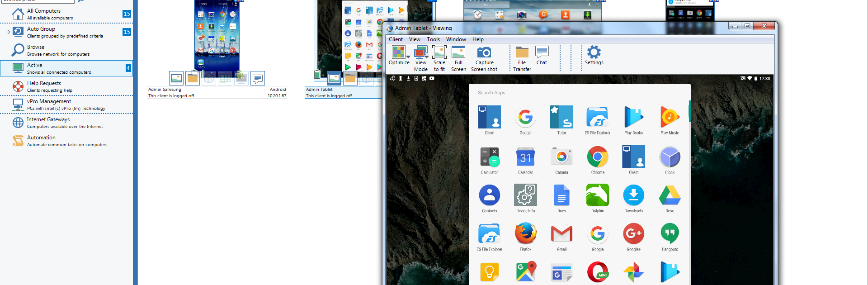Open the Device Info app
Screen dimensions: 868x285
[x=525, y=198]
